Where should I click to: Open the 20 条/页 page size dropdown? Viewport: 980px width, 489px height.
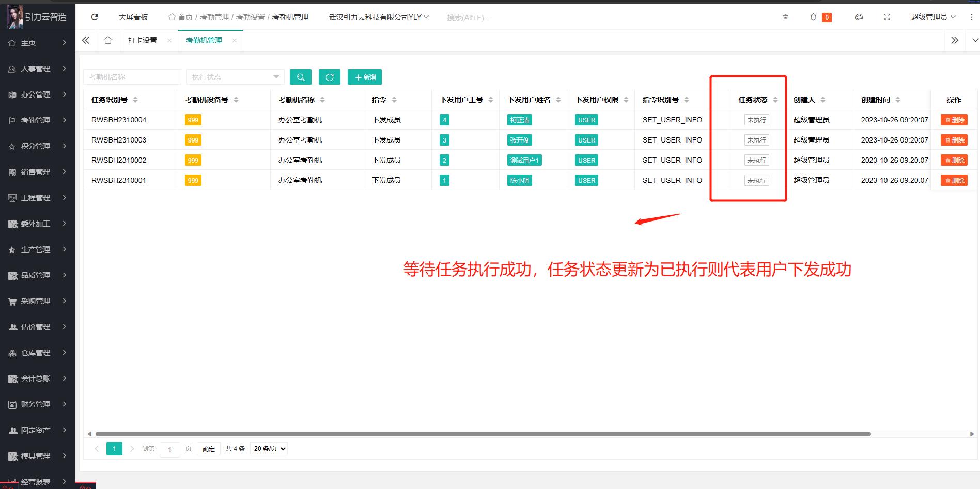269,449
